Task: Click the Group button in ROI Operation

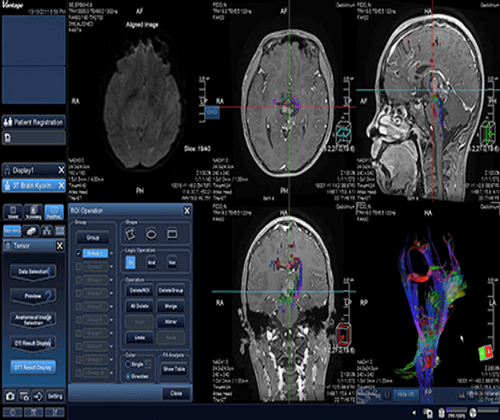Action: coord(93,238)
